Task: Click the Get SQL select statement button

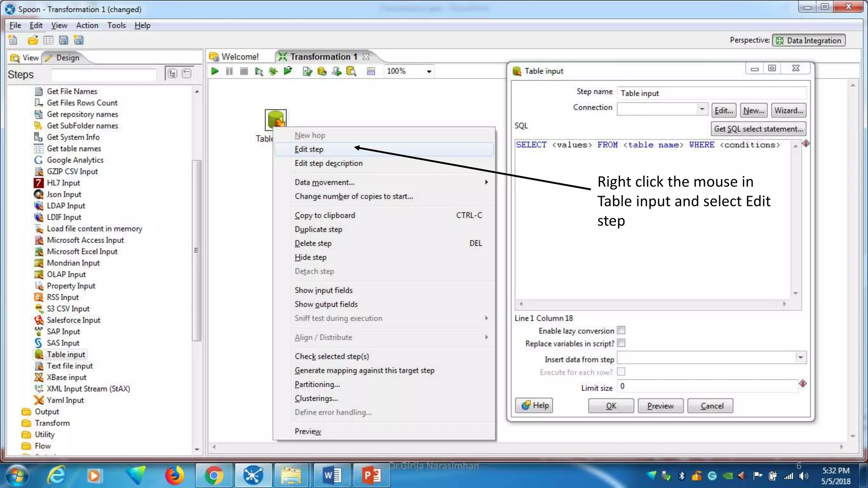Action: coord(758,129)
